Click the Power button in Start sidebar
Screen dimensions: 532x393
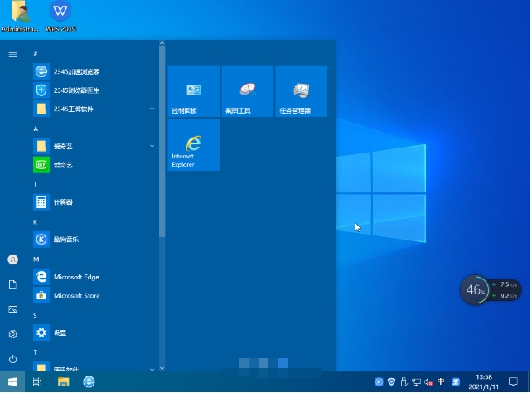(x=12, y=359)
